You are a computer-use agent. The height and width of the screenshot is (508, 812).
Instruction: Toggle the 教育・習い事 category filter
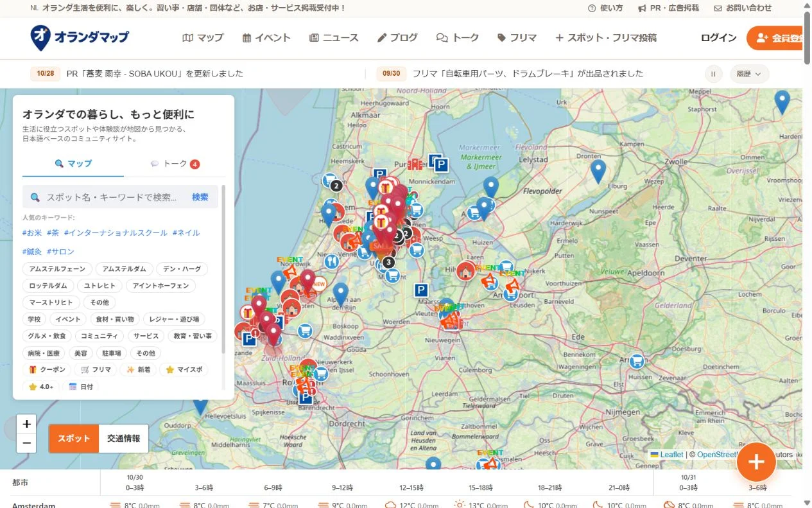click(x=193, y=336)
